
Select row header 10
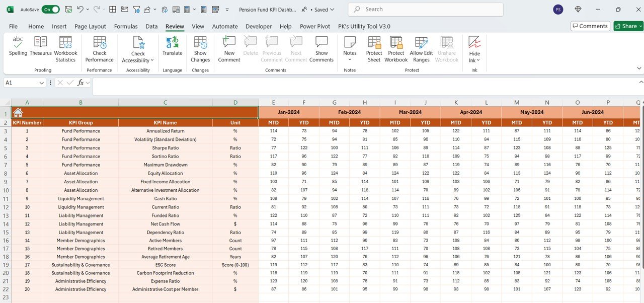(x=6, y=190)
